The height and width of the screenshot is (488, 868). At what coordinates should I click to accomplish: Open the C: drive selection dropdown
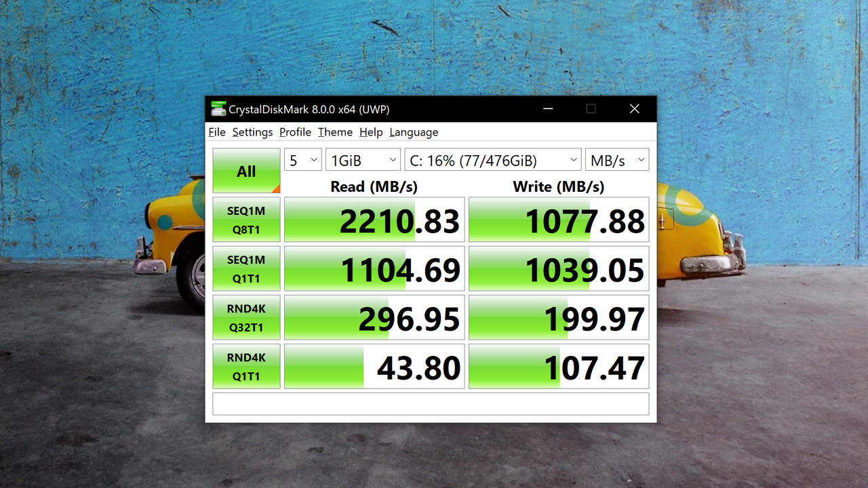coord(493,160)
